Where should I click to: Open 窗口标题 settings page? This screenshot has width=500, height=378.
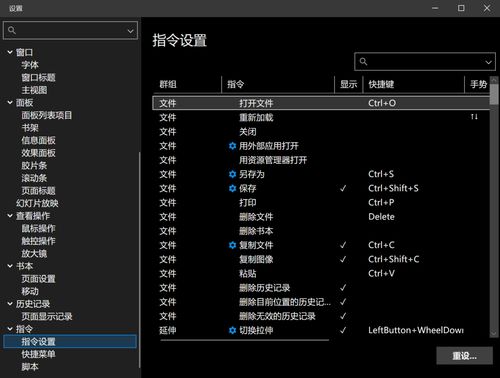pos(38,78)
